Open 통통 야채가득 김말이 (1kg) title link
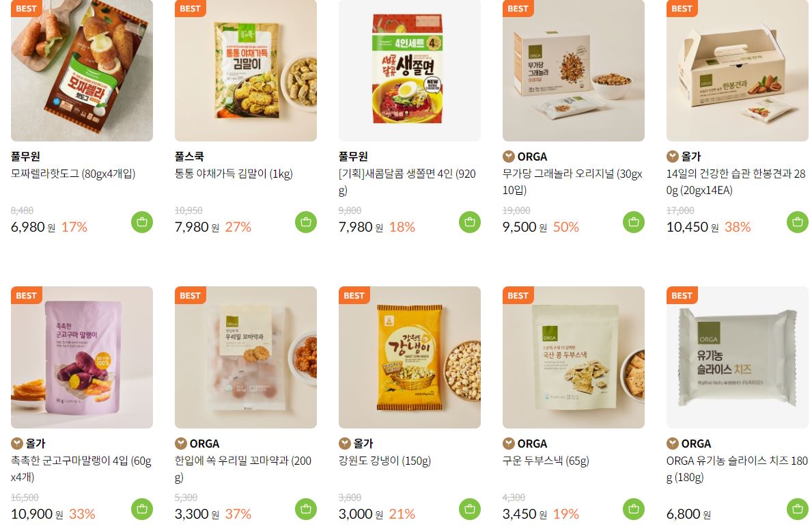The height and width of the screenshot is (531, 812). click(234, 174)
